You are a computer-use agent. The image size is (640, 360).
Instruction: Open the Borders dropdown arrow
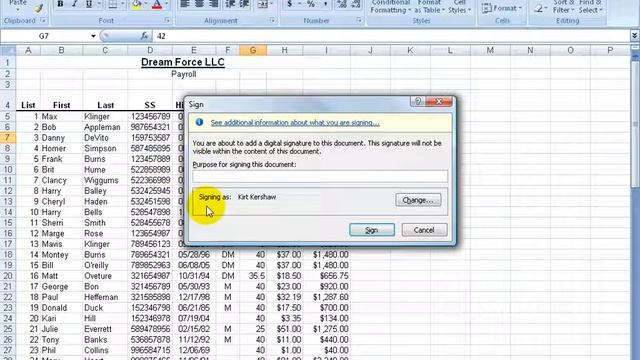pos(122,4)
